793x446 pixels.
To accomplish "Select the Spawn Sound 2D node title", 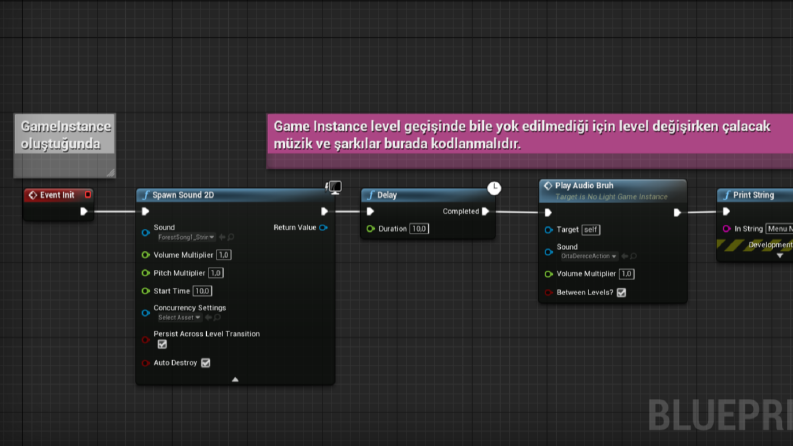I will pyautogui.click(x=183, y=195).
